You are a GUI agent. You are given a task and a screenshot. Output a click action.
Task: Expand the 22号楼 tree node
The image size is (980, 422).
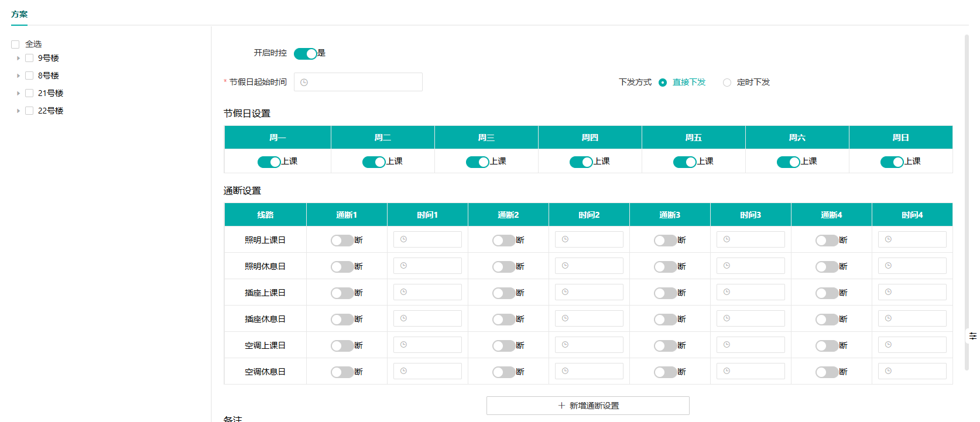(18, 111)
